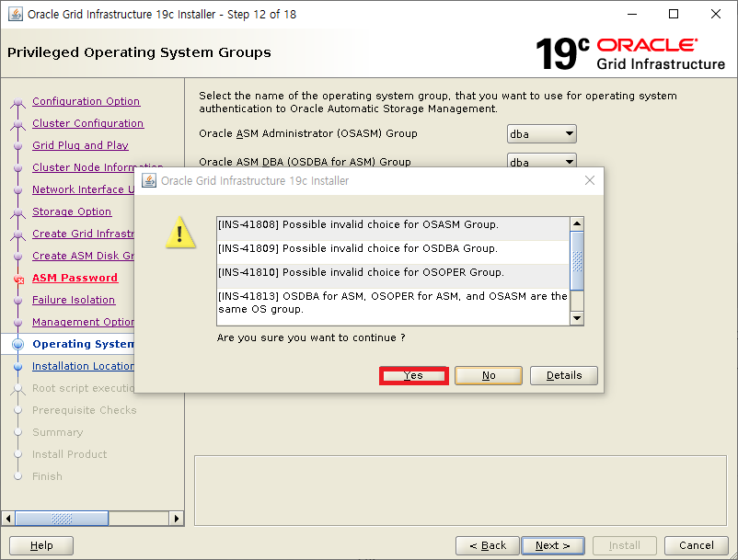The height and width of the screenshot is (560, 738).
Task: Close the warning dialog with its X
Action: pyautogui.click(x=589, y=180)
